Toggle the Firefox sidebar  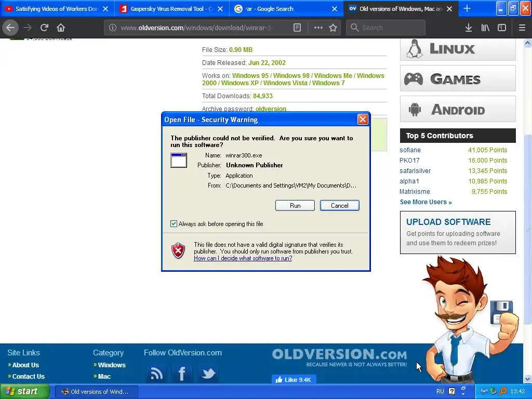pyautogui.click(x=502, y=28)
